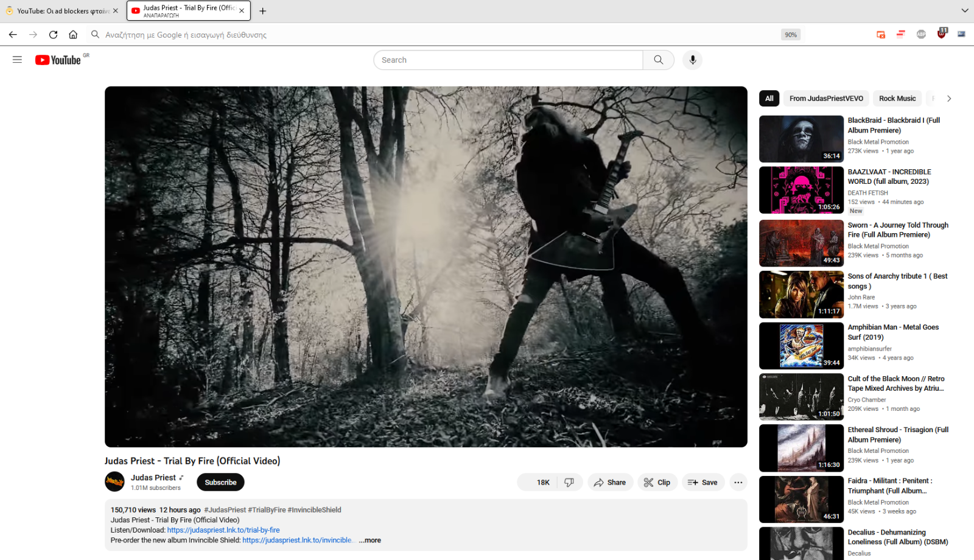Open 'Sworn - A Journey Told Through Fire' title
Viewport: 974px width, 560px height.
click(x=898, y=229)
